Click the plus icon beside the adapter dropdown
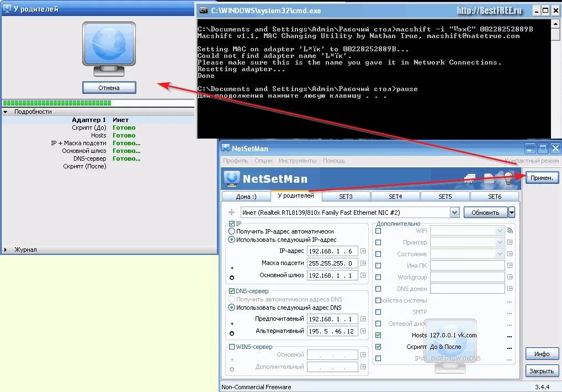 (x=231, y=212)
